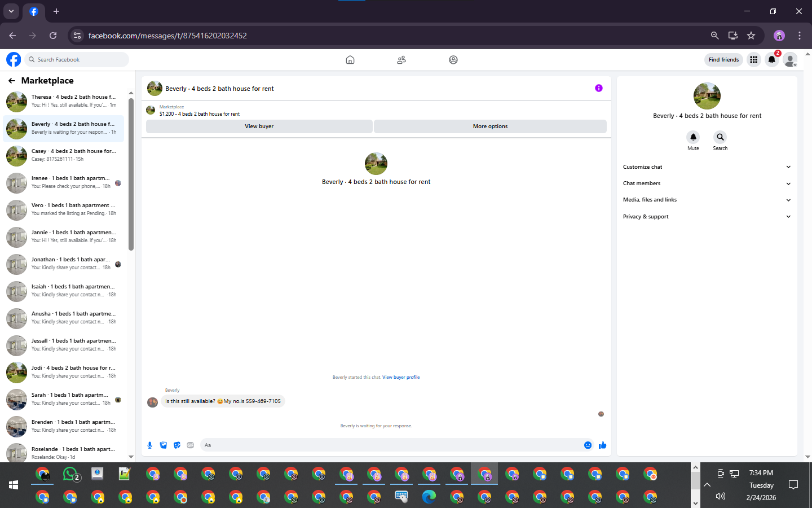Open Casey 4 beds conversation

pyautogui.click(x=64, y=156)
